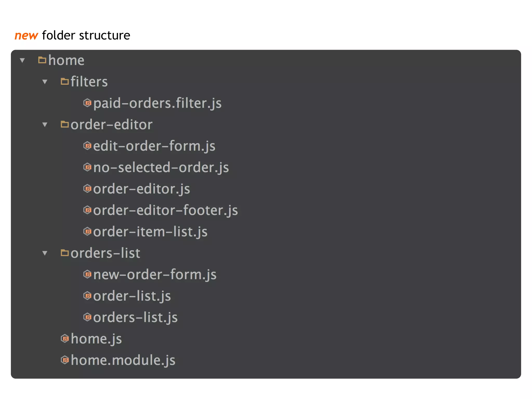532x399 pixels.
Task: Click the folder icon beside orders-list
Action: (x=65, y=253)
